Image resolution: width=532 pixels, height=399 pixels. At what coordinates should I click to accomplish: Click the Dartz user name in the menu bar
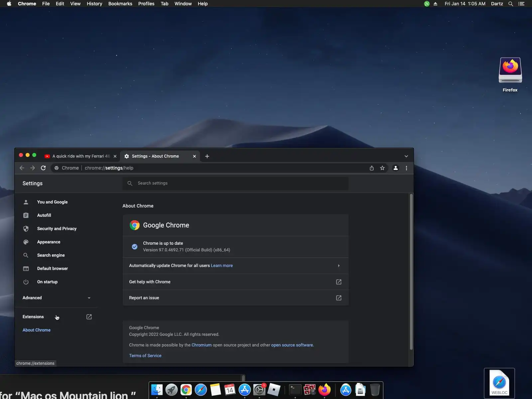pyautogui.click(x=497, y=4)
